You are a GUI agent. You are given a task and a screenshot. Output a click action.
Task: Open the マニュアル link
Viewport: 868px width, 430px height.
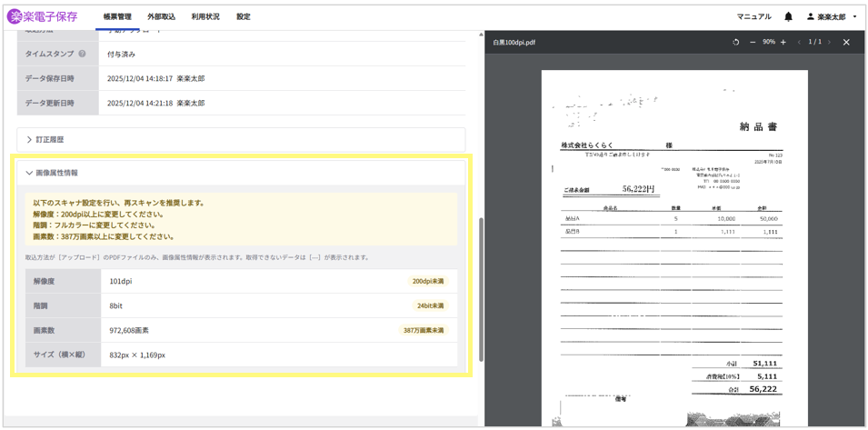[x=753, y=16]
